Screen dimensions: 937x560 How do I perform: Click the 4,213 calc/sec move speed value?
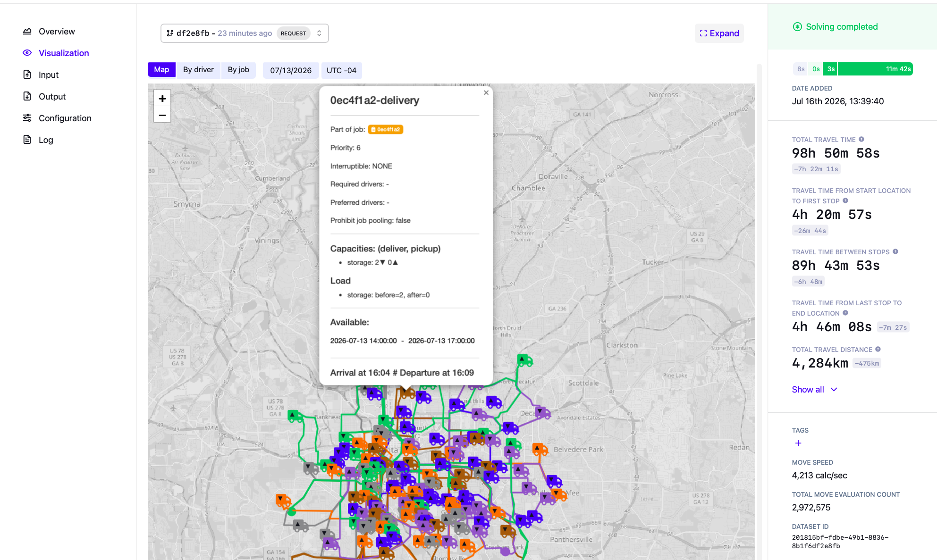[819, 476]
